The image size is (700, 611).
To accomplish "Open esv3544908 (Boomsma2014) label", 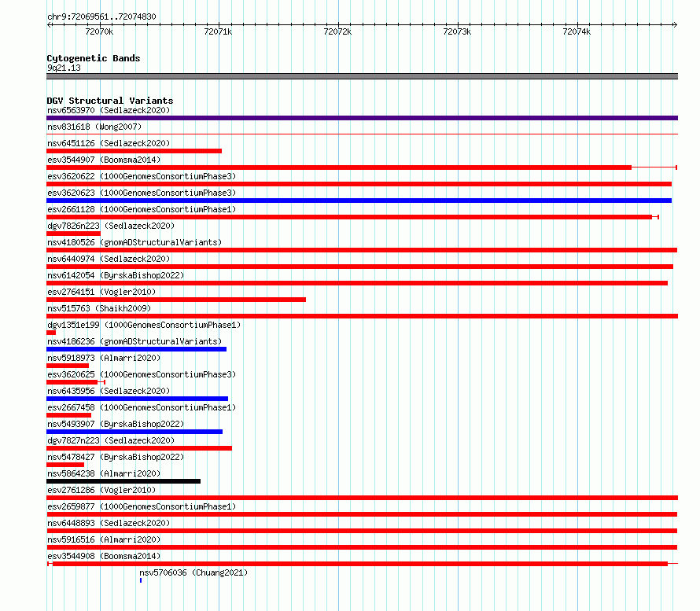I will (x=104, y=556).
